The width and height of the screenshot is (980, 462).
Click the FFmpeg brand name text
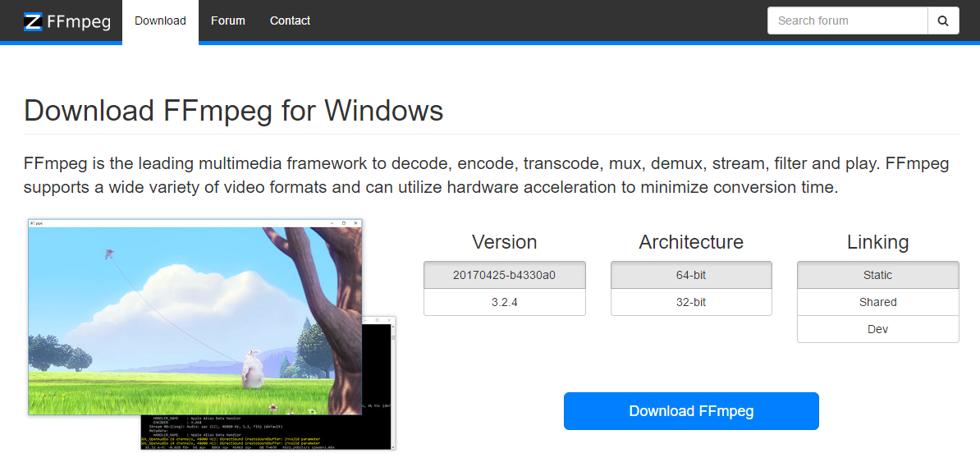tap(79, 21)
